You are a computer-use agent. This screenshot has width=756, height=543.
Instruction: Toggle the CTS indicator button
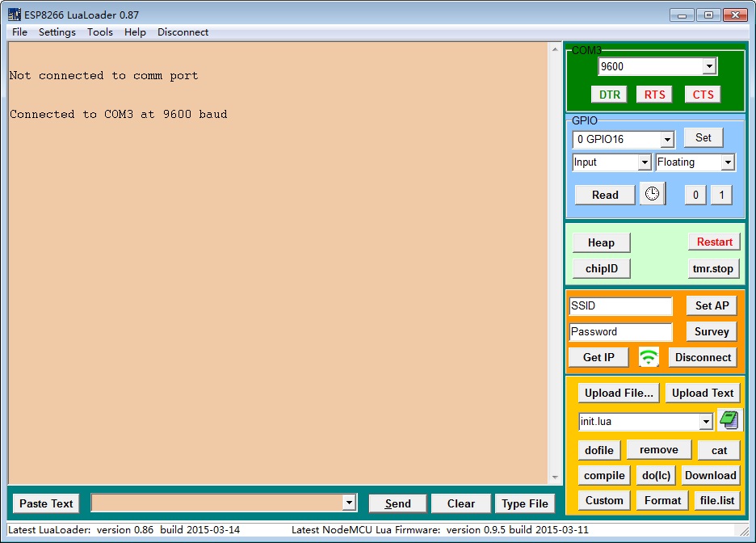click(703, 95)
